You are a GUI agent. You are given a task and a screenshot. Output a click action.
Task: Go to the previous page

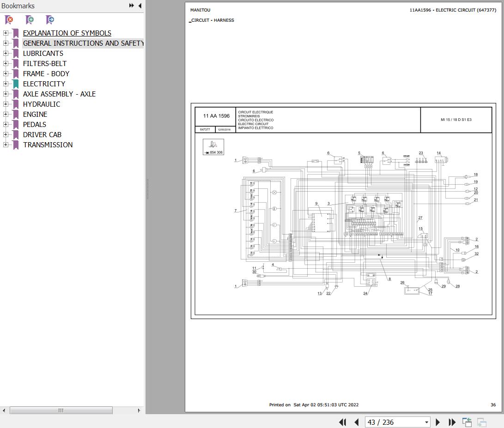coord(357,422)
